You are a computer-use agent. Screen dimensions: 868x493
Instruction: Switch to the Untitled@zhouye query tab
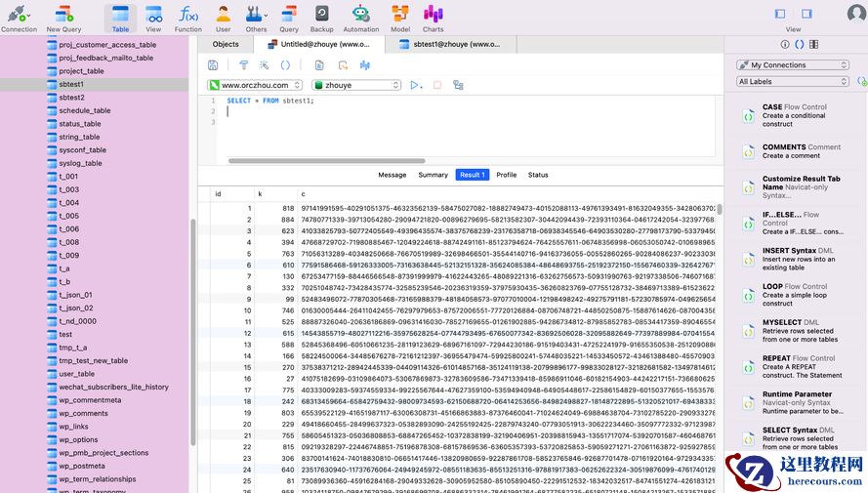tap(319, 44)
